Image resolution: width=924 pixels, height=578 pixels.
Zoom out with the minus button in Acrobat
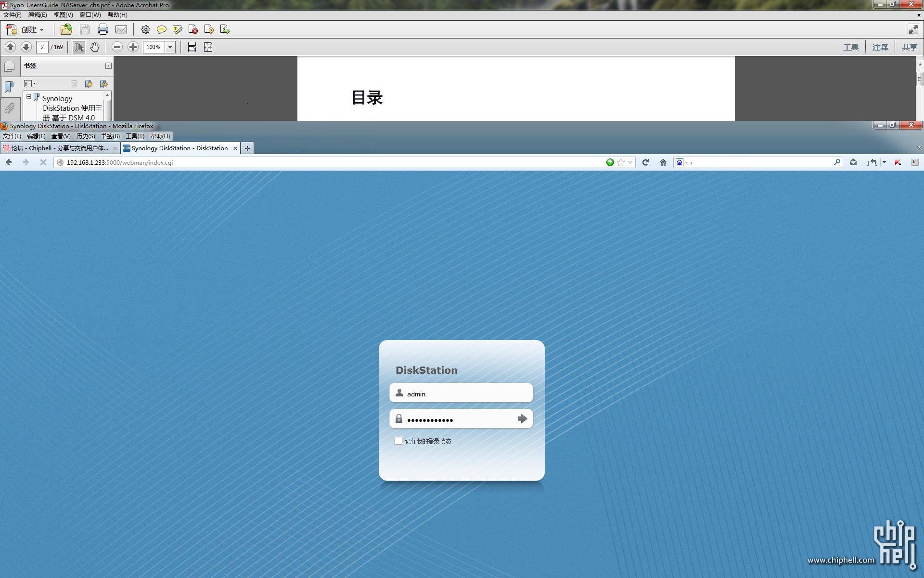(x=117, y=47)
